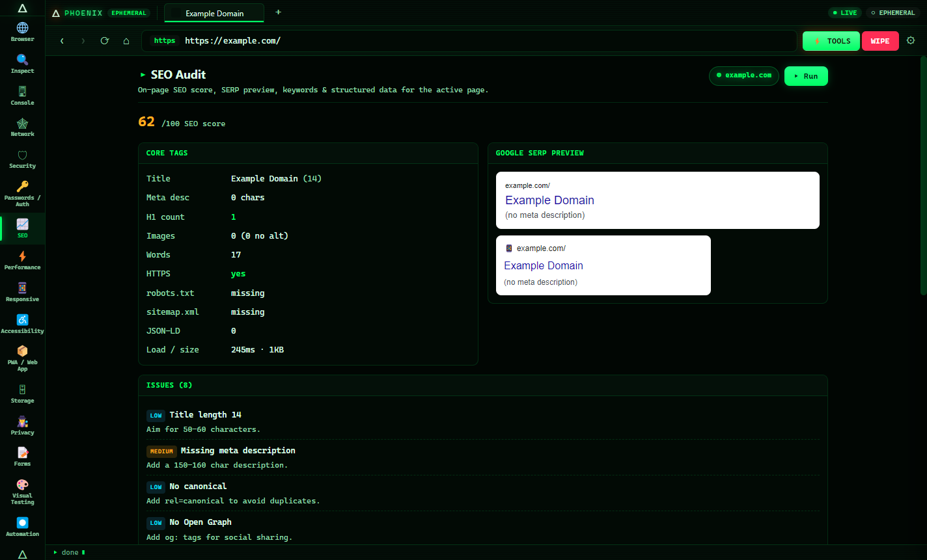This screenshot has width=927, height=560.
Task: Click the GOOGLE SERP PREVIEW header
Action: point(657,153)
